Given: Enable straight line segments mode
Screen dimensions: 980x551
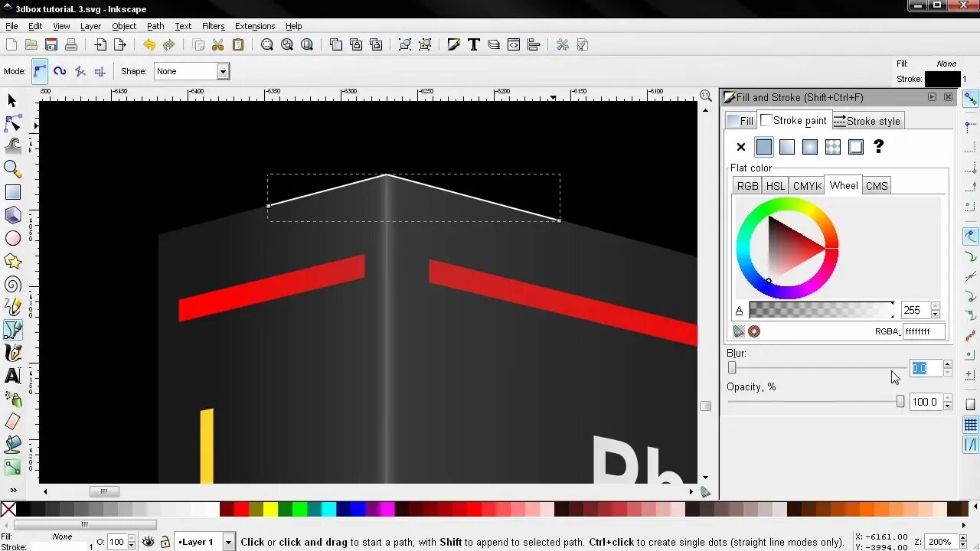Looking at the screenshot, I should point(80,71).
